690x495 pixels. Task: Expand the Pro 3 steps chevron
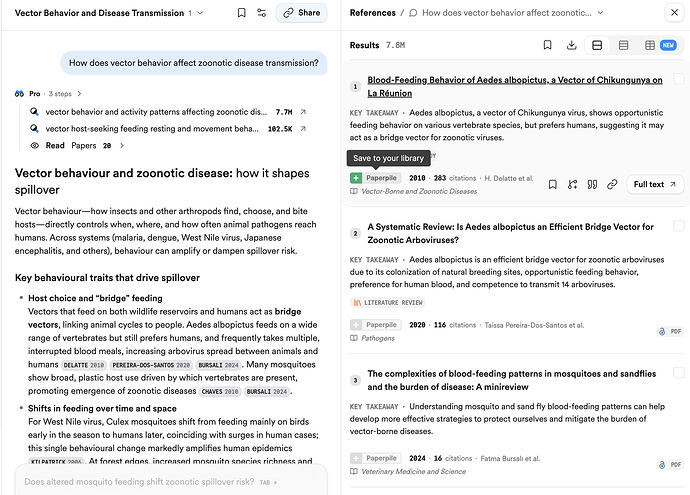pos(79,94)
